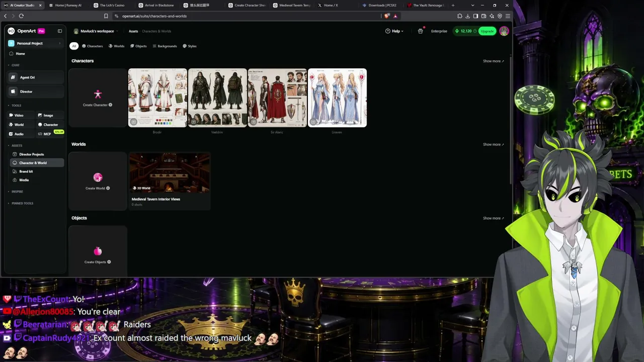644x362 pixels.
Task: Open the Brodir card overlay icon
Action: point(133,122)
